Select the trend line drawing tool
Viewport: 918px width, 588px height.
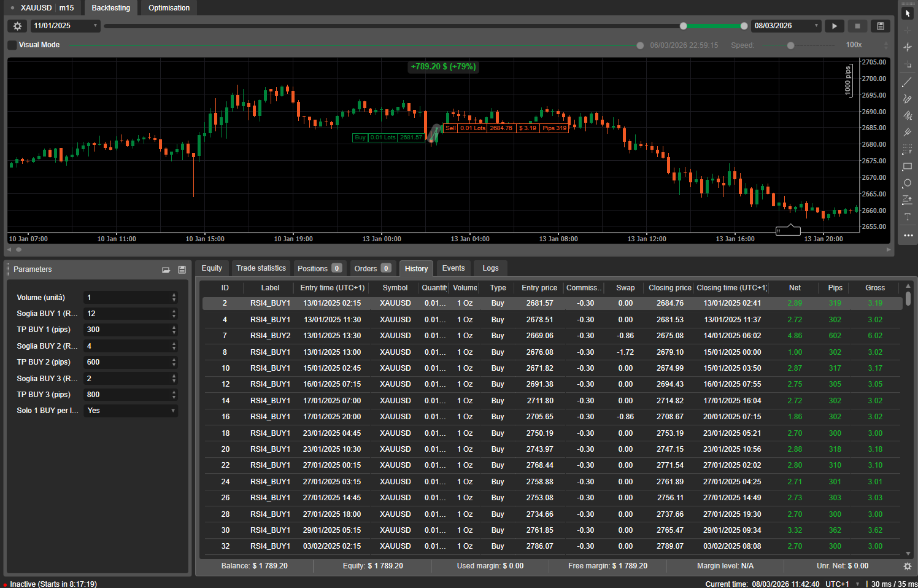click(908, 82)
